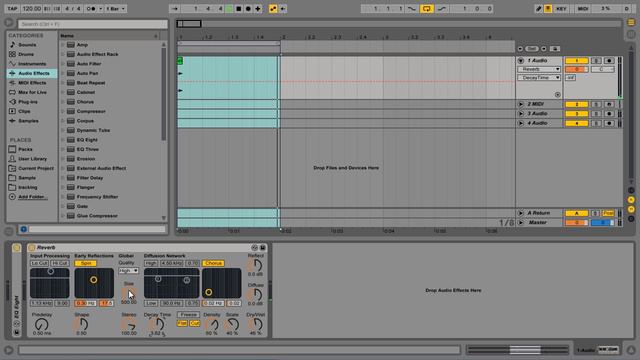Click the TAP tempo button
The height and width of the screenshot is (360, 640).
(x=12, y=9)
